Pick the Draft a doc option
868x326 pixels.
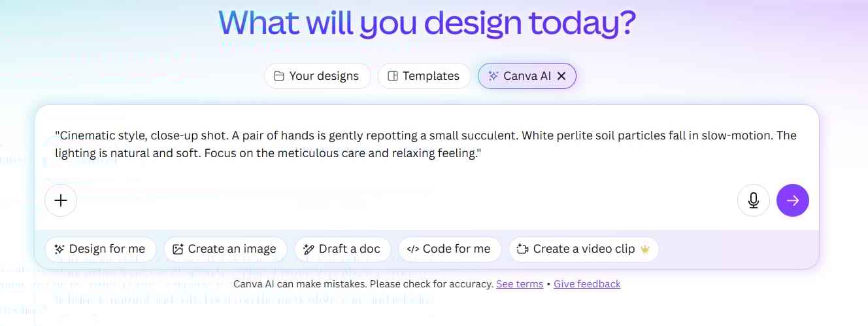(x=342, y=249)
